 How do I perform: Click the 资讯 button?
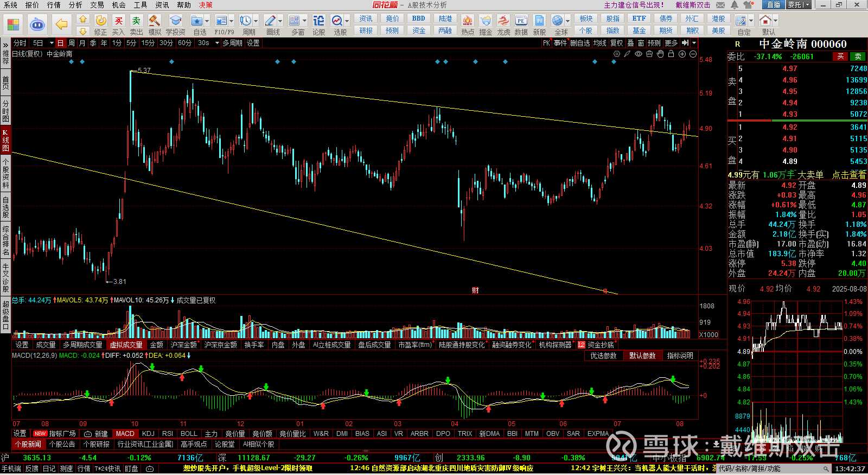(366, 18)
